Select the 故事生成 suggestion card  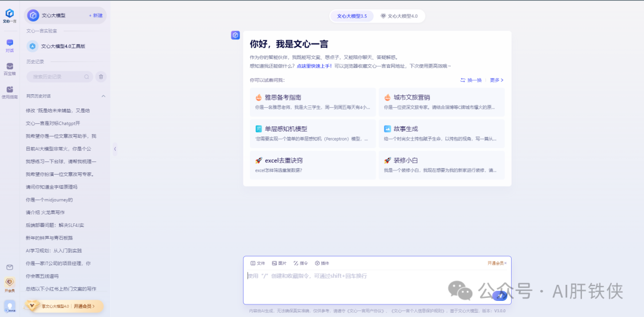[441, 133]
